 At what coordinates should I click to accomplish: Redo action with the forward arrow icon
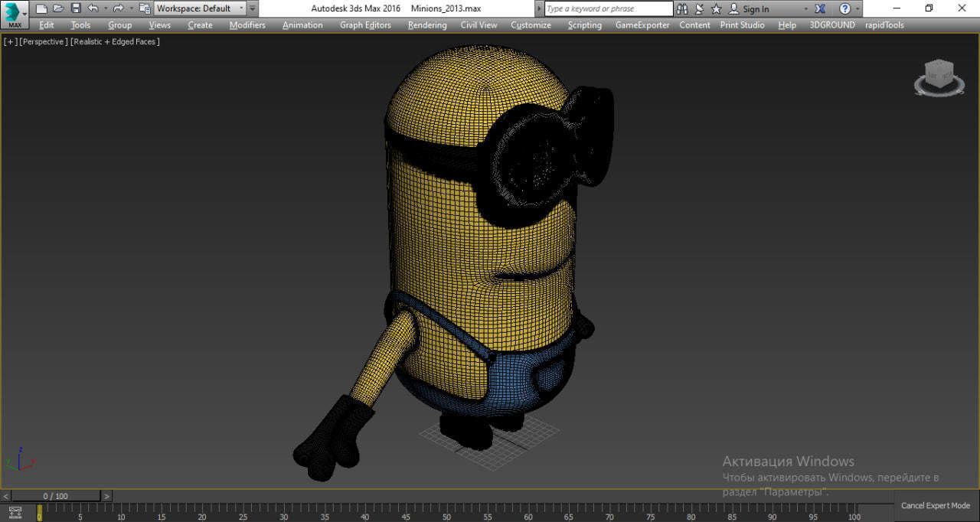pos(117,8)
